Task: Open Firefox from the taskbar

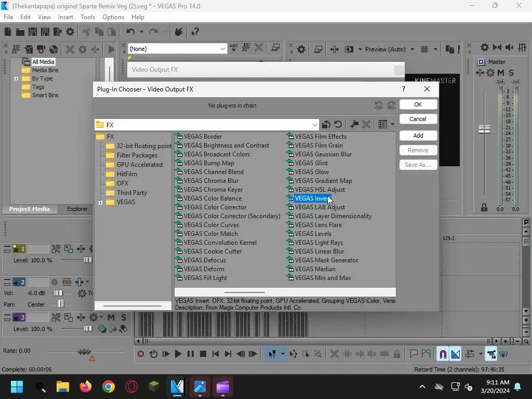Action: 86,387
